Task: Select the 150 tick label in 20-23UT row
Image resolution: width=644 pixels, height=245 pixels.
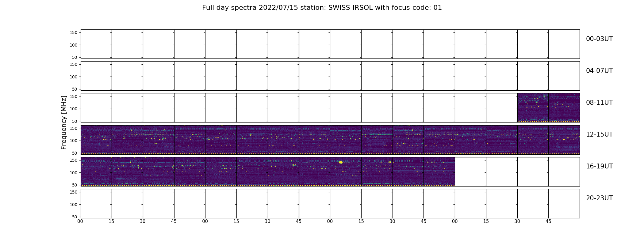Action: click(x=73, y=192)
